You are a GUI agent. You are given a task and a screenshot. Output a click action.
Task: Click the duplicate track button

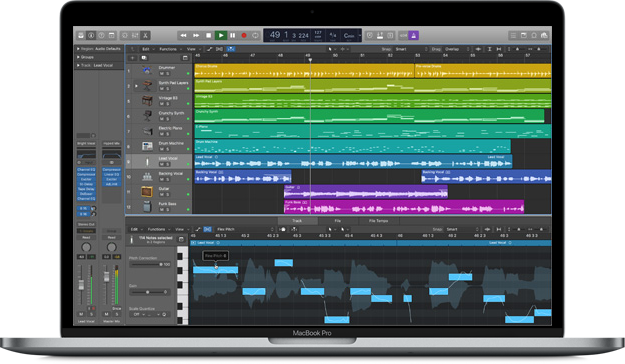tap(144, 58)
